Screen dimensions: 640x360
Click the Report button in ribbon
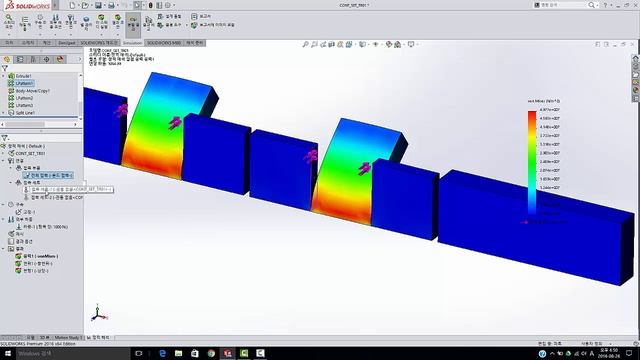coord(201,16)
